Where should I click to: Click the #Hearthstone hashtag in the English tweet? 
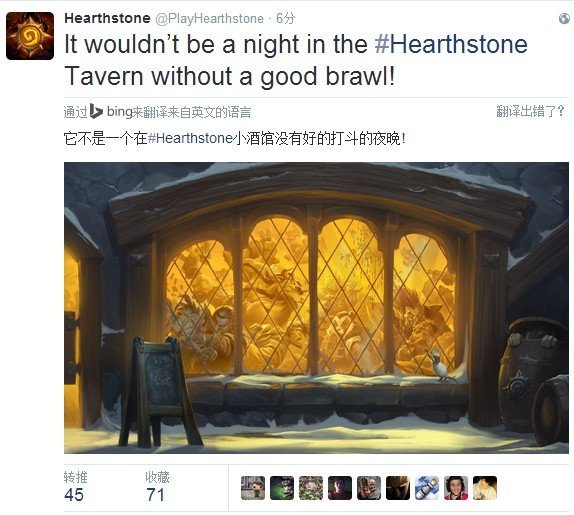tap(451, 44)
